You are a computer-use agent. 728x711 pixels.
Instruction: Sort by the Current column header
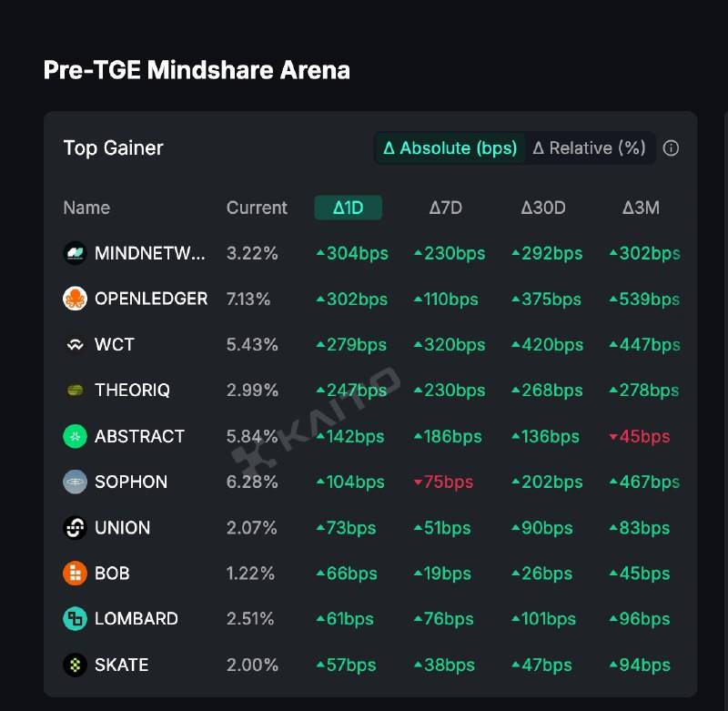coord(257,208)
